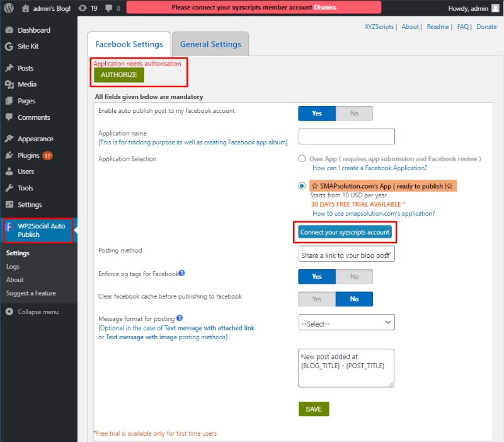The width and height of the screenshot is (504, 442).
Task: Open the Dashboard icon in sidebar
Action: click(9, 30)
